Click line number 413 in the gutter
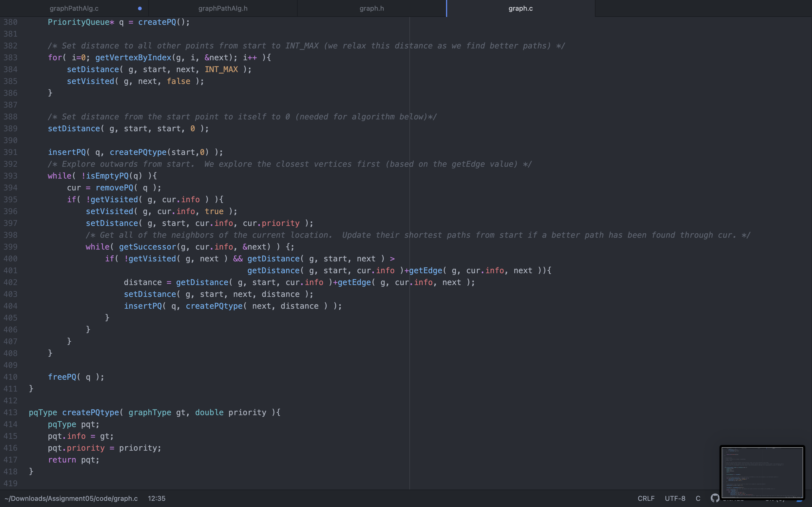Screen dimensions: 812x507 [10, 412]
